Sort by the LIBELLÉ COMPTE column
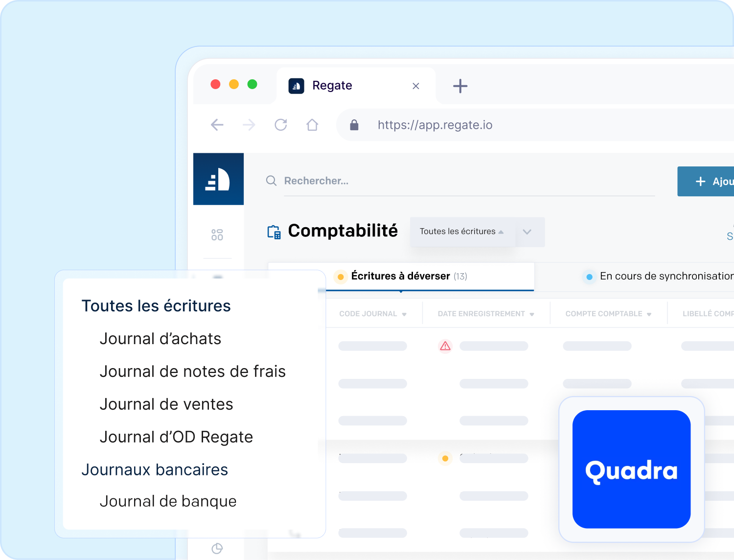 click(x=708, y=314)
